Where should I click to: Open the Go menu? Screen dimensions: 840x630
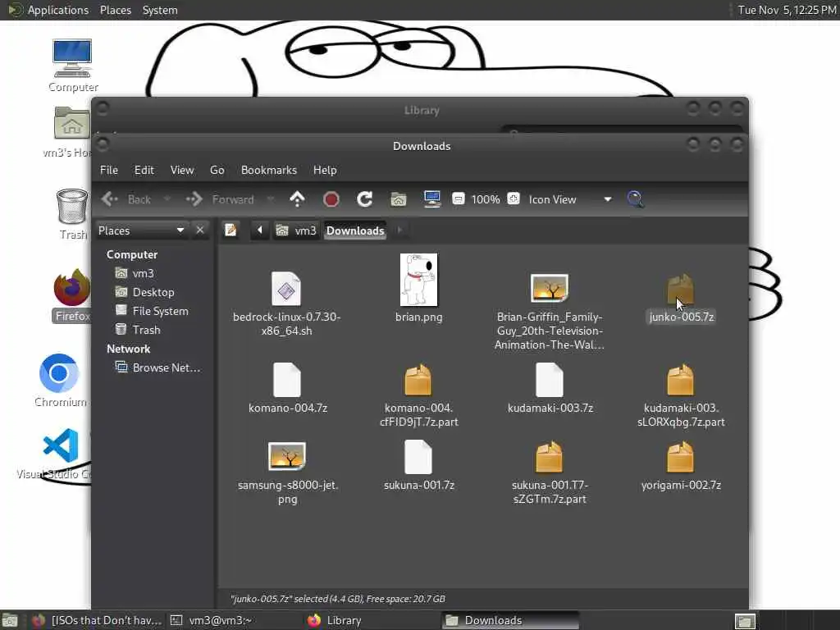pyautogui.click(x=217, y=170)
